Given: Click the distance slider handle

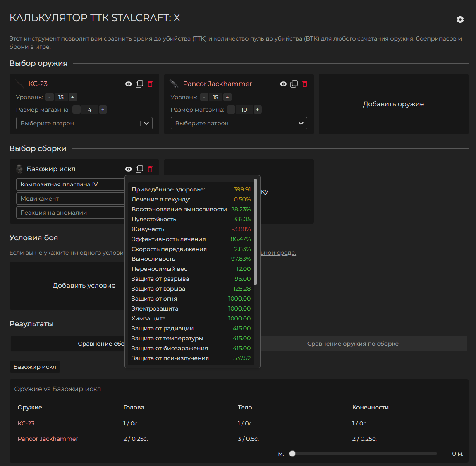Looking at the screenshot, I should 292,454.
